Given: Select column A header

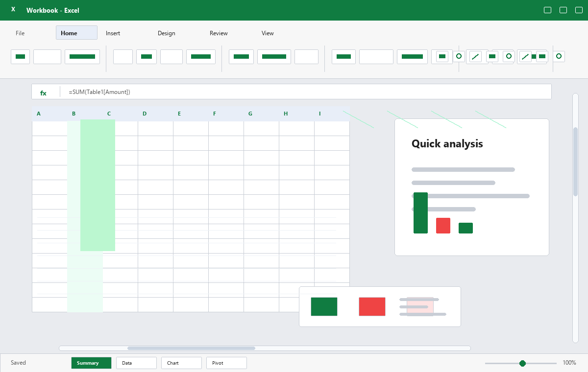Looking at the screenshot, I should click(39, 114).
